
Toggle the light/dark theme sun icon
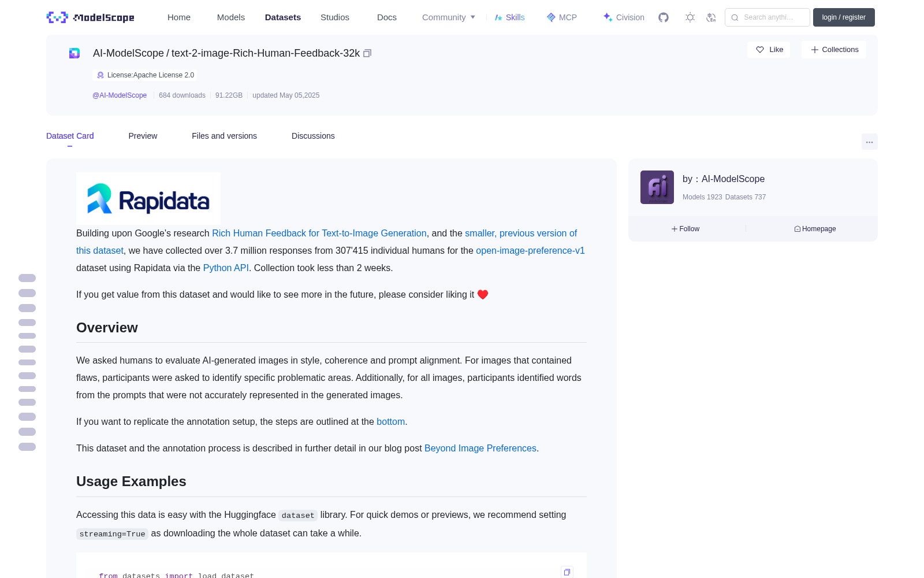690,17
